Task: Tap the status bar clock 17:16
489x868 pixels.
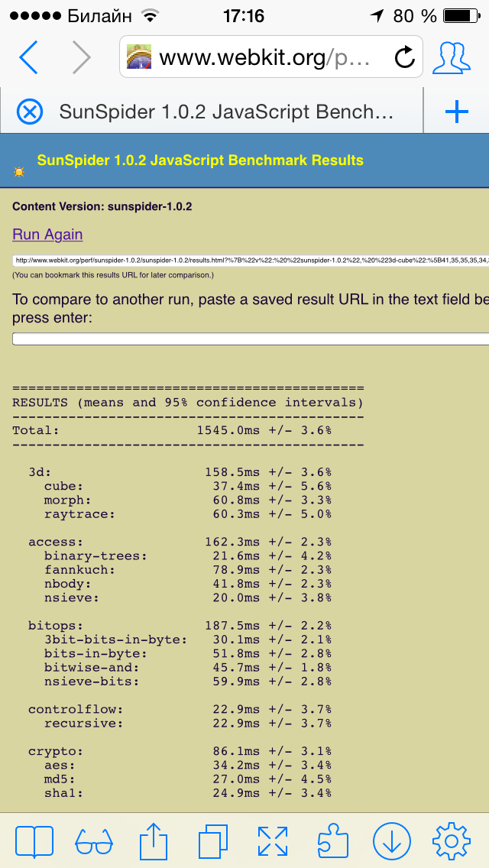Action: pyautogui.click(x=244, y=16)
